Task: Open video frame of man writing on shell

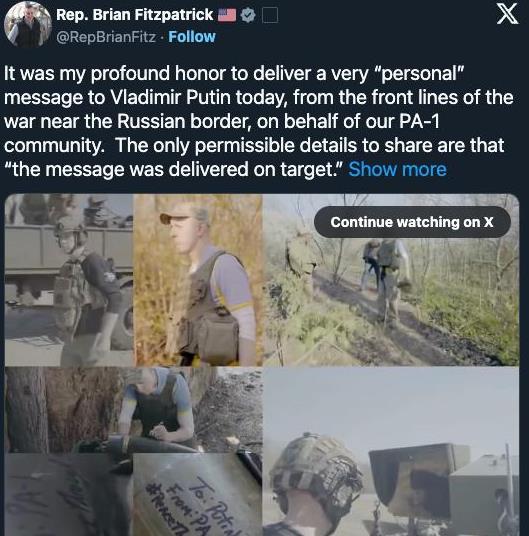Action: (x=134, y=410)
